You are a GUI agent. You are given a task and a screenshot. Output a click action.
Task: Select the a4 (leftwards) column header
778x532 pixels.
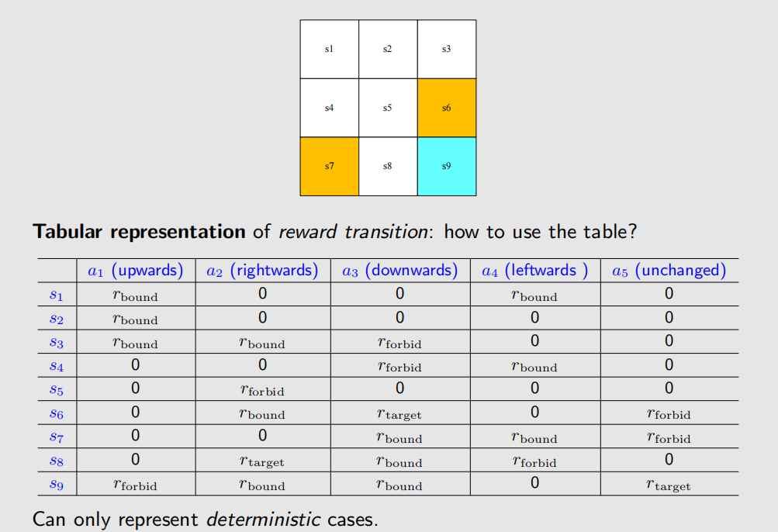pos(534,271)
